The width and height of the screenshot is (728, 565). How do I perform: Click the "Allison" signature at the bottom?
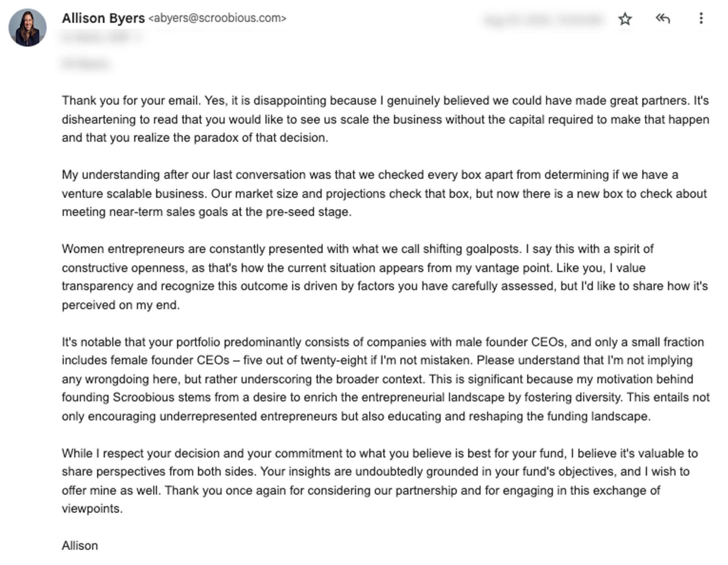(x=80, y=546)
